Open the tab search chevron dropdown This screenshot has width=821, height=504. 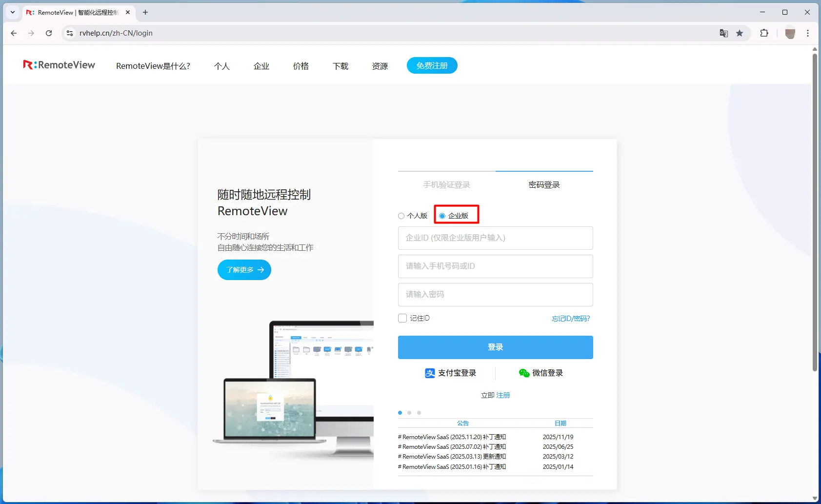click(12, 12)
